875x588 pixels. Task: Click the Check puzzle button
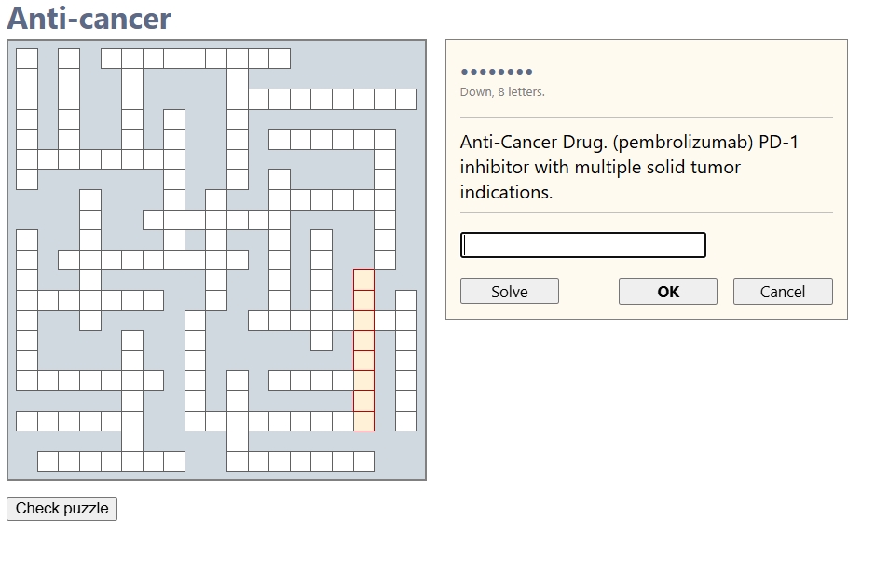[62, 509]
